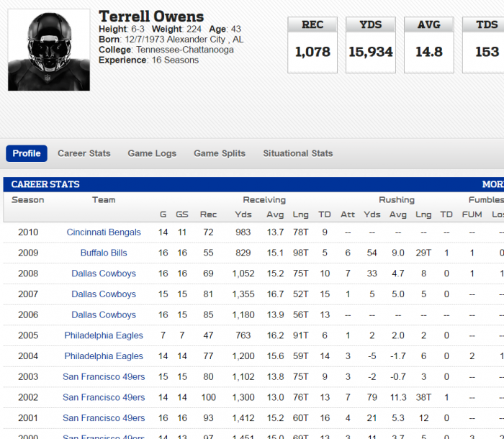Image resolution: width=504 pixels, height=439 pixels.
Task: Click the Born 12/7/1973 Alexander City line
Action: (x=171, y=39)
